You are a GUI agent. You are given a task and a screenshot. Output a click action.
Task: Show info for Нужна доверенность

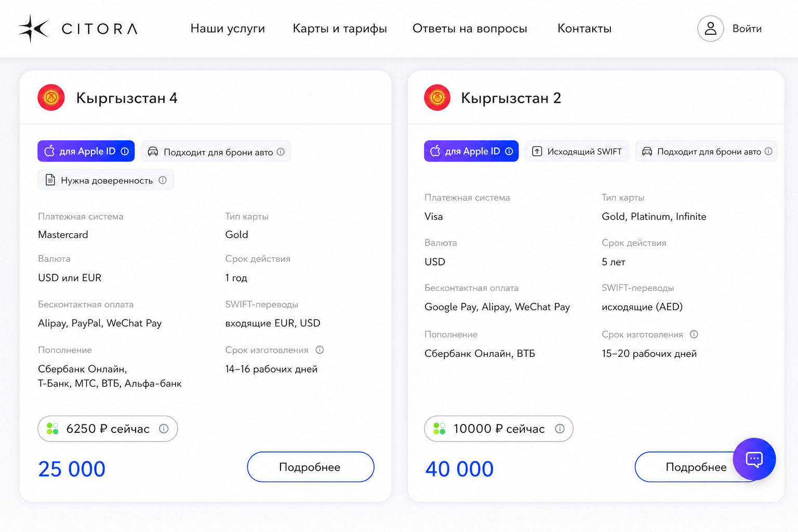pos(163,180)
